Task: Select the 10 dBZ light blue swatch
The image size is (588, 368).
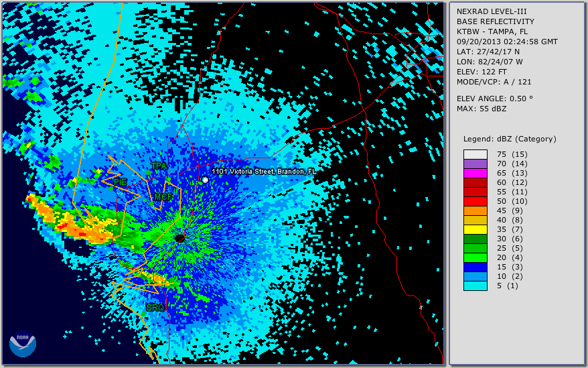Action: (475, 276)
